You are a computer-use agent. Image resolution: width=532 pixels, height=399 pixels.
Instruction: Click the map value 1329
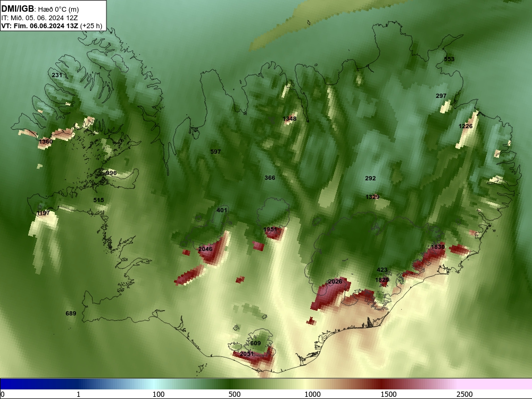(372, 197)
